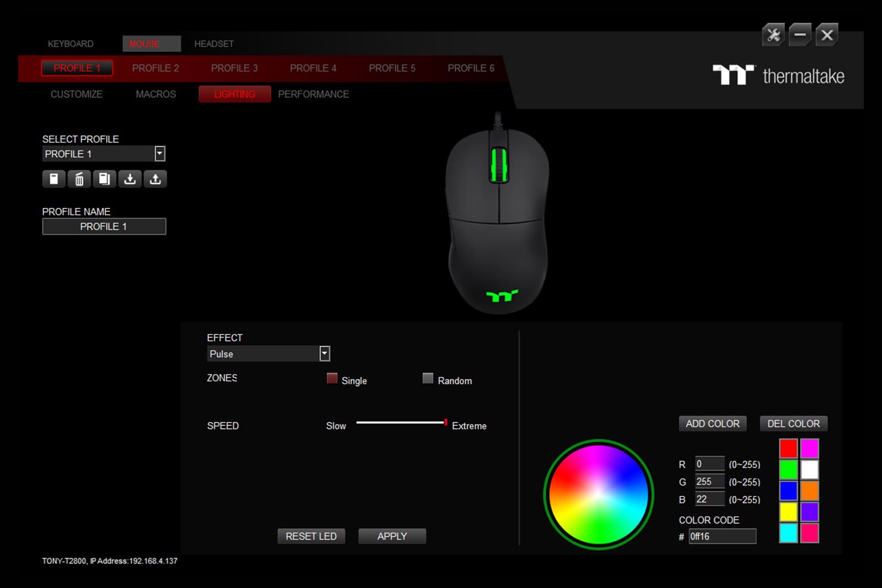Export profile using the upload-arrow icon
This screenshot has height=588, width=882.
click(155, 179)
